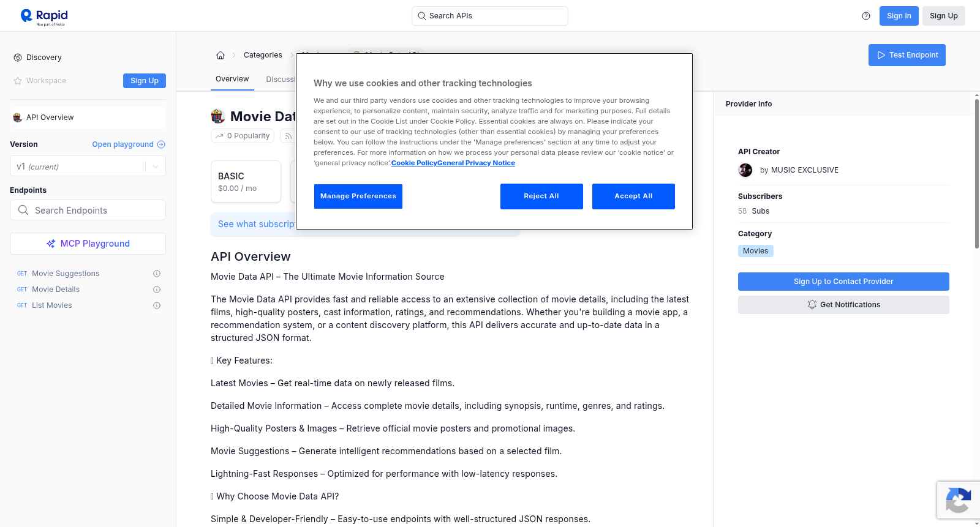Click the Sign In button
The width and height of the screenshot is (980, 527).
pos(899,16)
